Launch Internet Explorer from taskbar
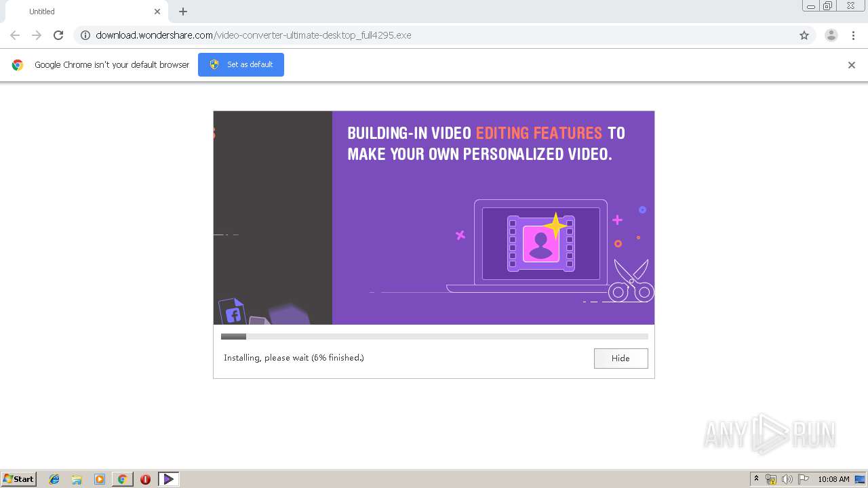The image size is (868, 488). click(54, 479)
